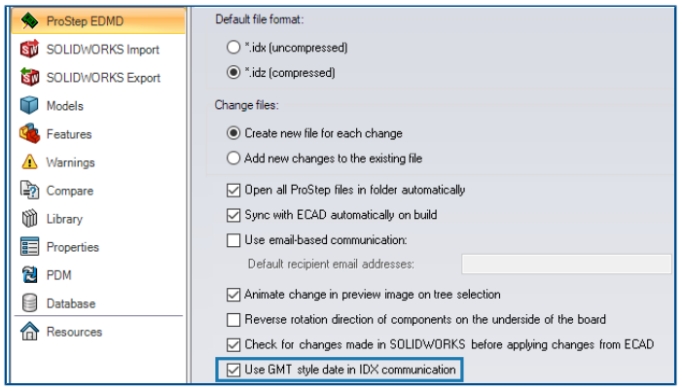Open the Library books icon

coord(30,219)
